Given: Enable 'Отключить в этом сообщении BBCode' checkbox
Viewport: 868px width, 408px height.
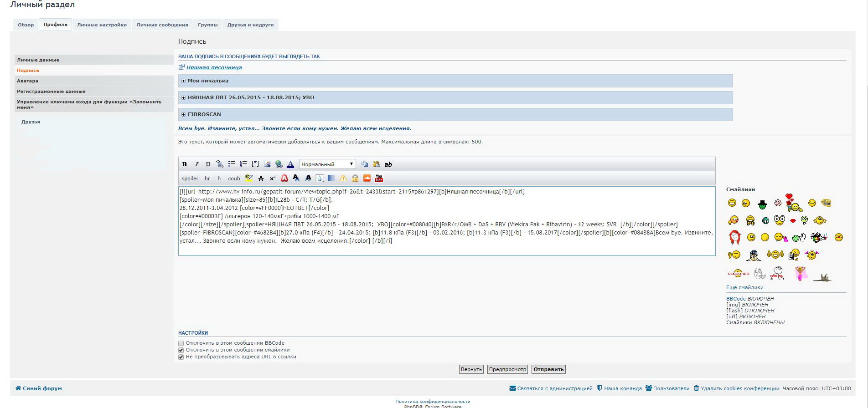Looking at the screenshot, I should pos(181,343).
